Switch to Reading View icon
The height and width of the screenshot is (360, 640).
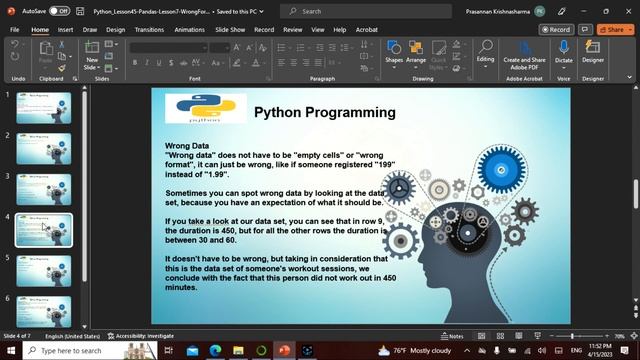tap(519, 336)
